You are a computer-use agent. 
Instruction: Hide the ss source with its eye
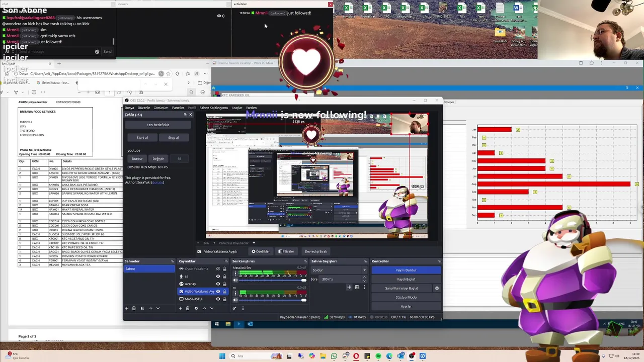point(218,277)
